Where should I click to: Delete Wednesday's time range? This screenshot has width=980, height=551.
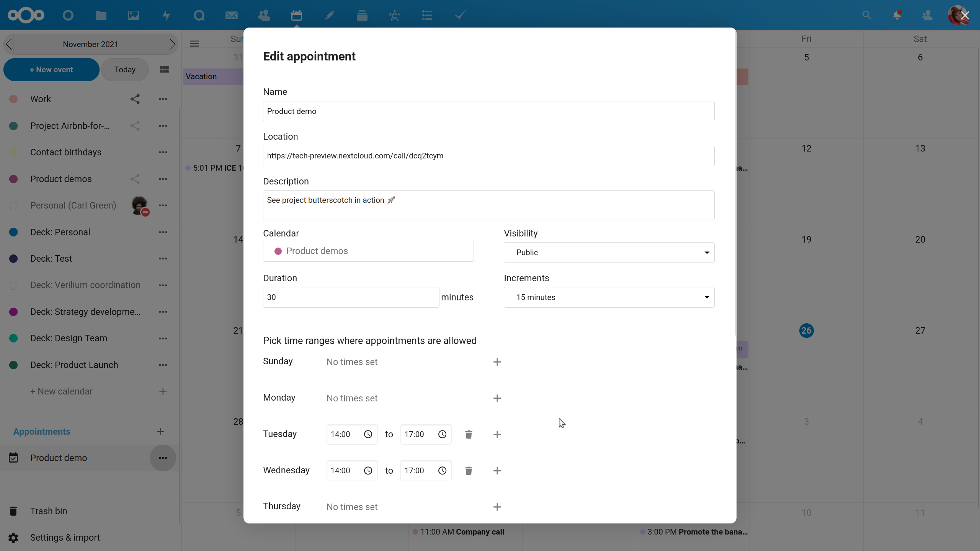469,471
